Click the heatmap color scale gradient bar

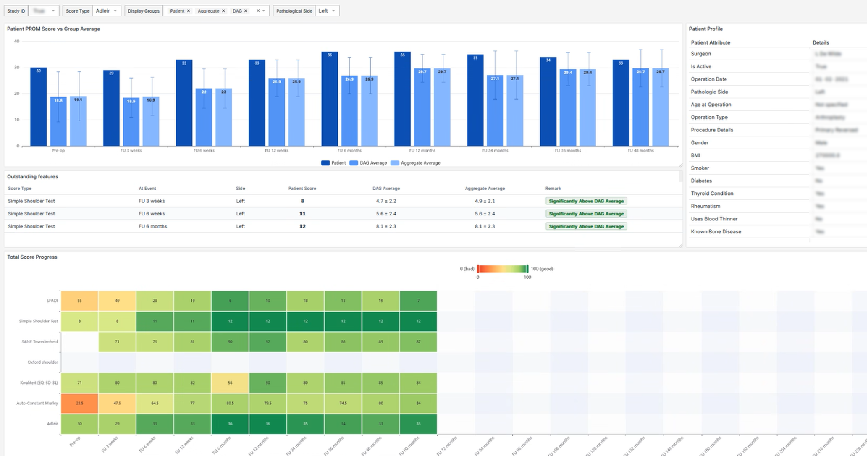tap(502, 269)
